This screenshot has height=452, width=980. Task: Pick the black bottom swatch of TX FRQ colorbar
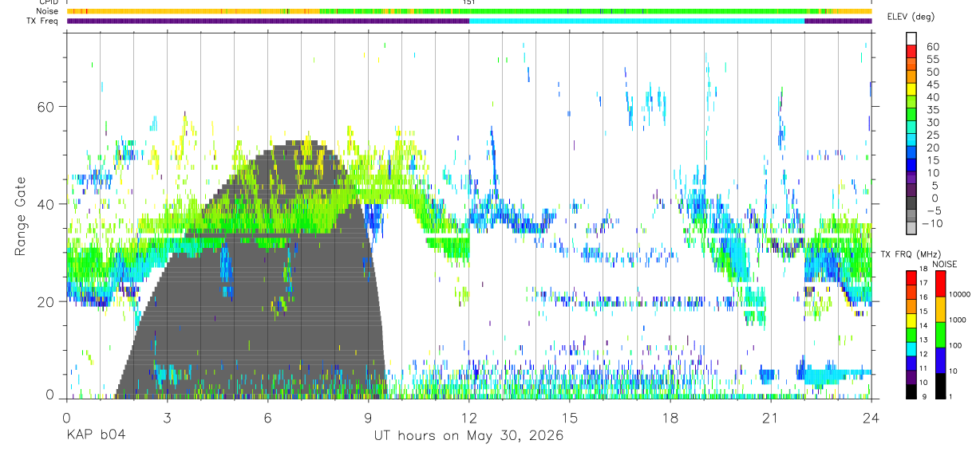pyautogui.click(x=911, y=391)
